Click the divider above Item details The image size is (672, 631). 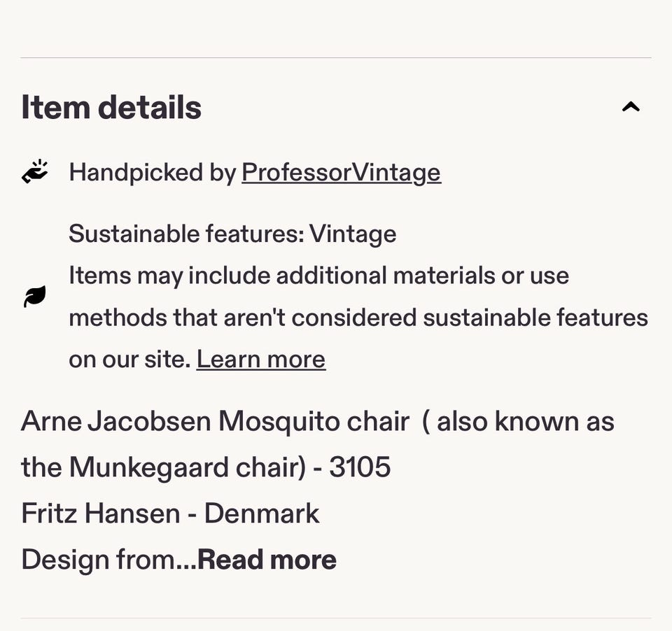click(x=336, y=57)
